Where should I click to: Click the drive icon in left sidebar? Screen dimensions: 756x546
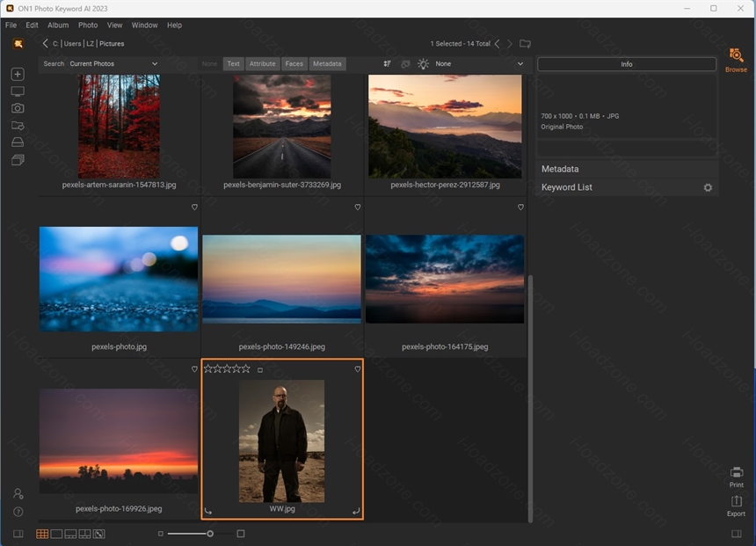18,142
